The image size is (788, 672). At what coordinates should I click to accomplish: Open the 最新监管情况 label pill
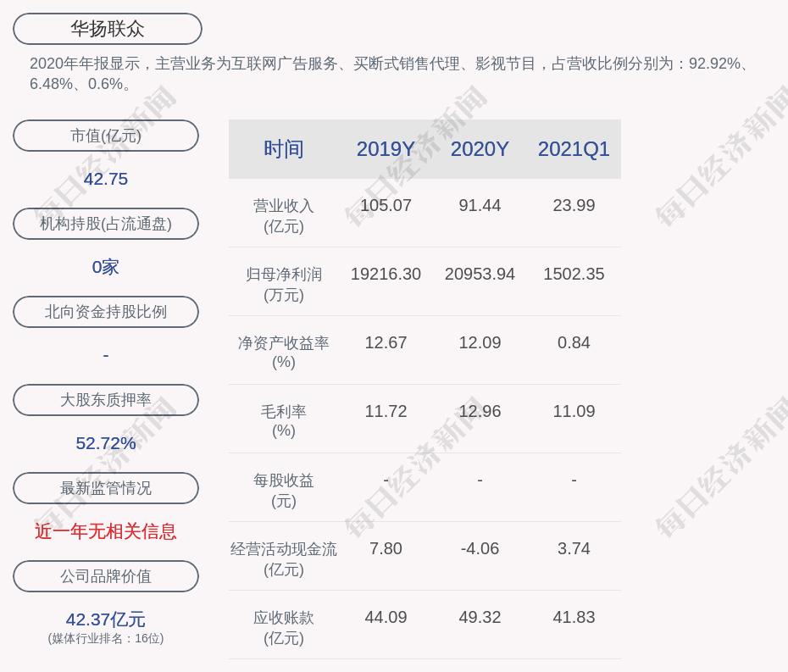click(106, 488)
